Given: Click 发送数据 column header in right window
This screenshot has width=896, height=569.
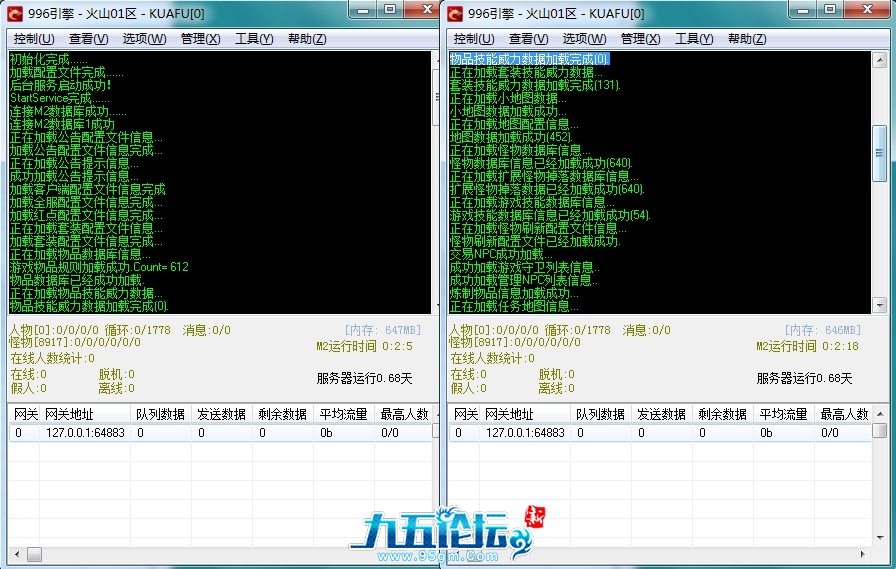Looking at the screenshot, I should 662,414.
